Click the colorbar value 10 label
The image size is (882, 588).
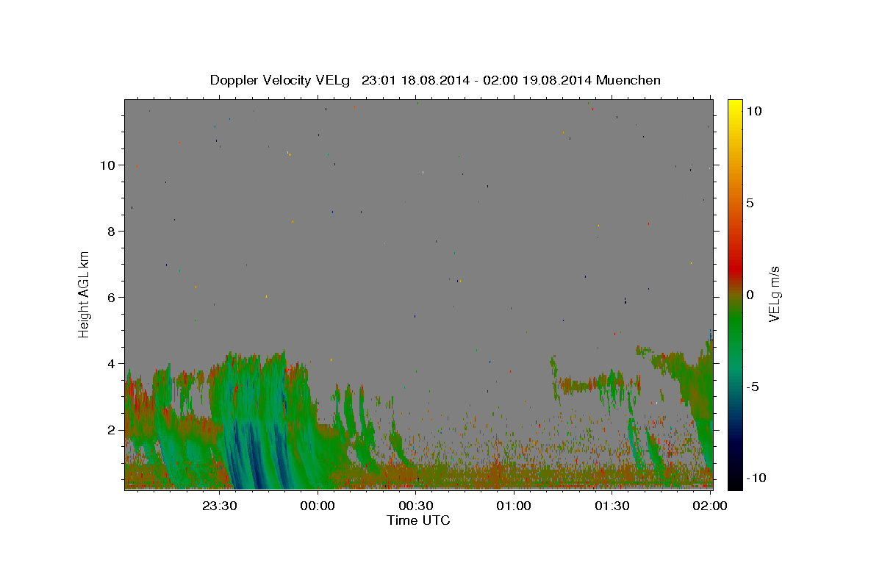(753, 110)
